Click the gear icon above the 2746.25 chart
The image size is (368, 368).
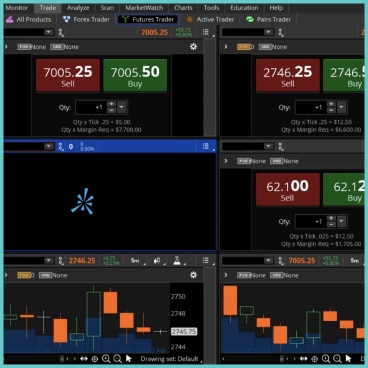coord(193,275)
